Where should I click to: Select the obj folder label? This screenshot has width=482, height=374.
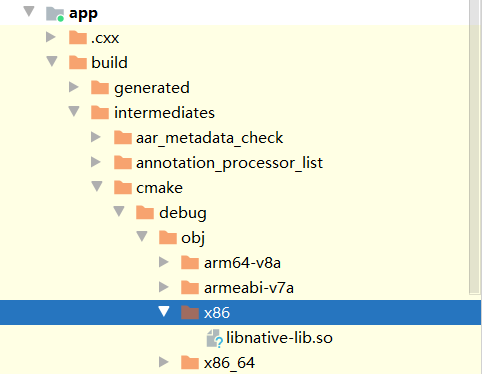click(193, 238)
